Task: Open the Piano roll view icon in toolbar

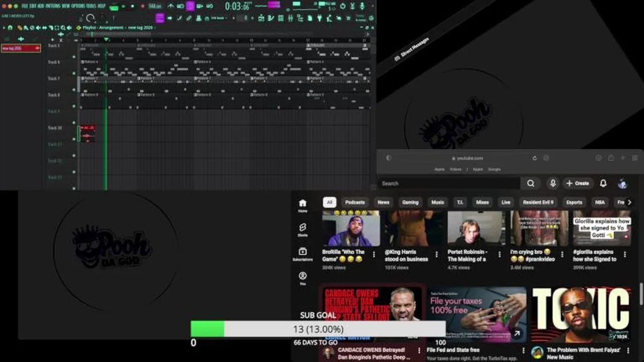Action: (x=271, y=18)
